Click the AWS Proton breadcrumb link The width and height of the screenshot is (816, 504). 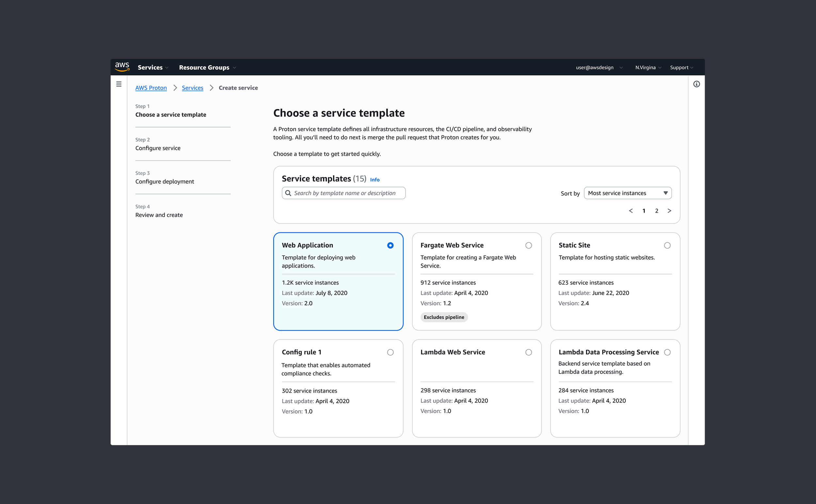151,88
